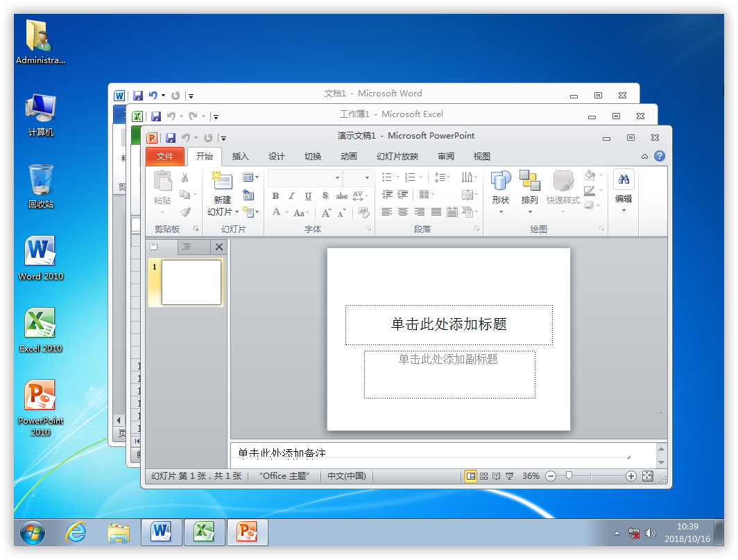Screen dimensions: 738x560
Task: Click the 新建幻灯片 (New Slide) icon
Action: 222,180
